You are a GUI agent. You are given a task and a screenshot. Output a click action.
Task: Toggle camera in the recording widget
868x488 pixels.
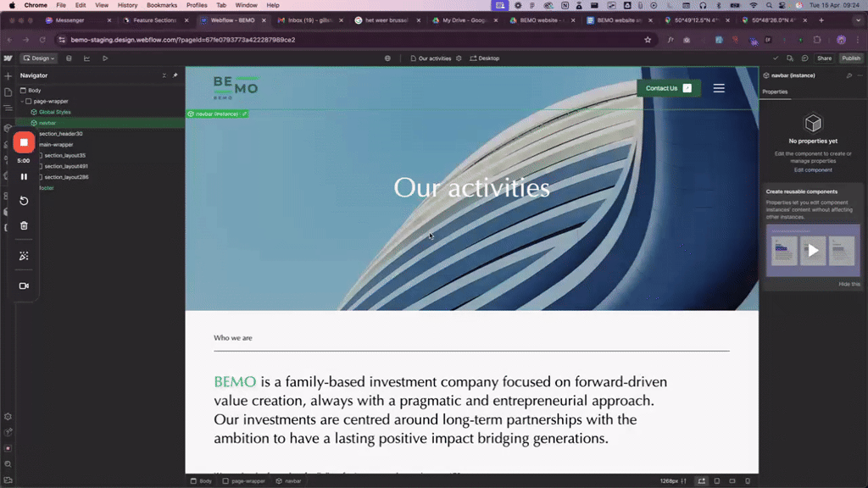click(x=24, y=286)
